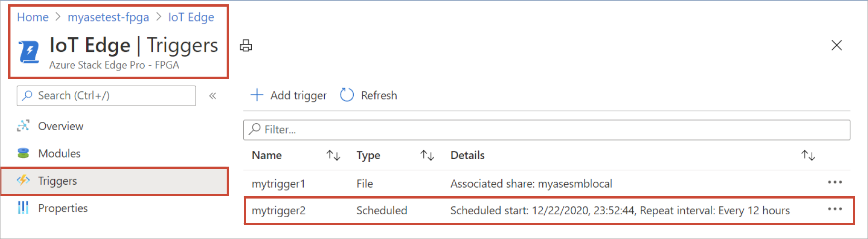Click the plus icon for Add trigger
Image resolution: width=868 pixels, height=239 pixels.
point(257,95)
